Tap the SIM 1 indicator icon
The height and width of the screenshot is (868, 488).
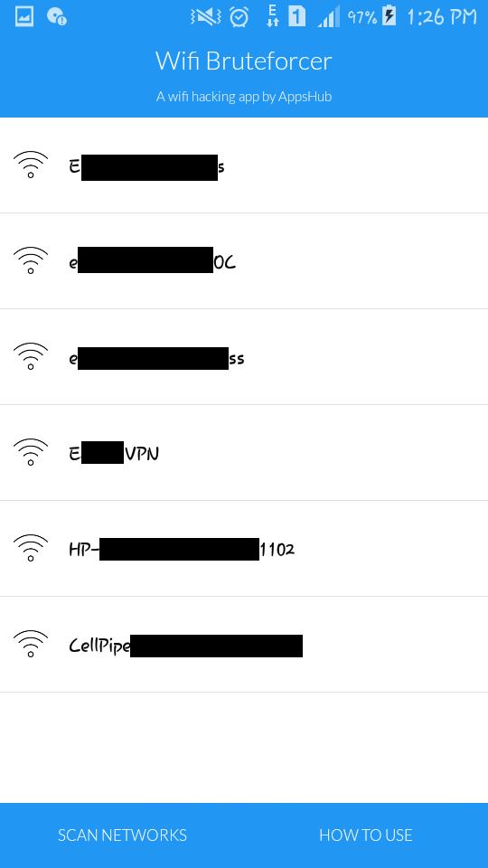pos(296,16)
